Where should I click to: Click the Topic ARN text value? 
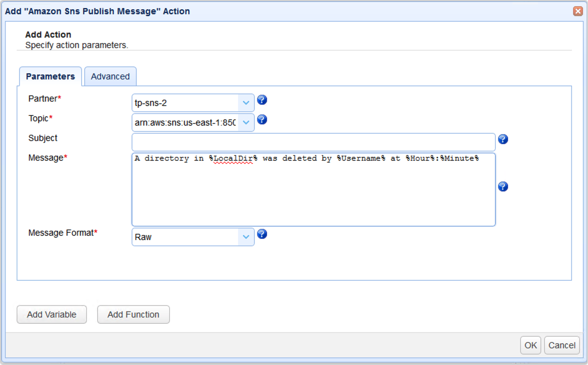pos(185,122)
